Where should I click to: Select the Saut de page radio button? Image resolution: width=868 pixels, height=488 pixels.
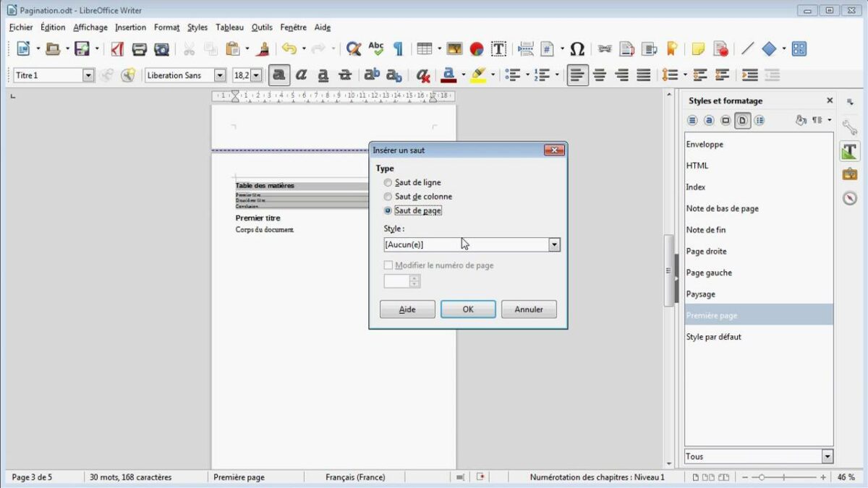[388, 210]
